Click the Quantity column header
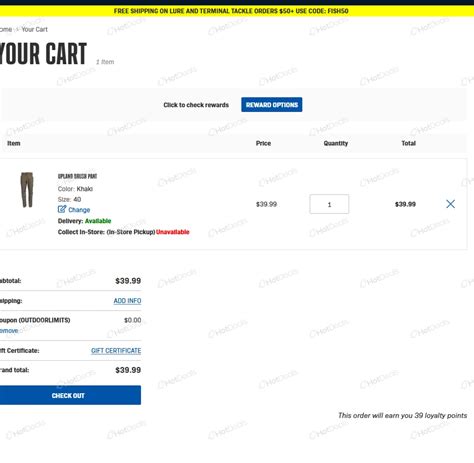The width and height of the screenshot is (474, 463). pyautogui.click(x=336, y=143)
